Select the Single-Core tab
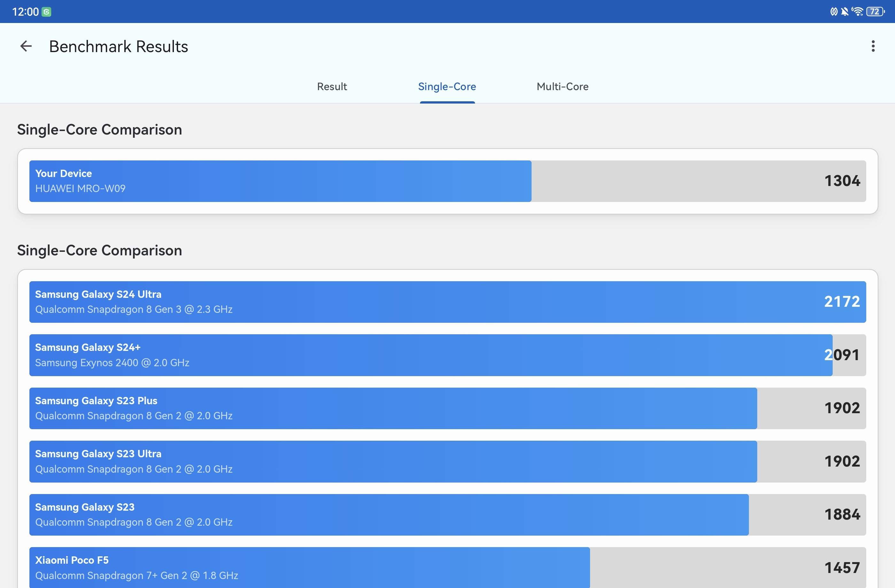This screenshot has width=895, height=588. pos(447,87)
